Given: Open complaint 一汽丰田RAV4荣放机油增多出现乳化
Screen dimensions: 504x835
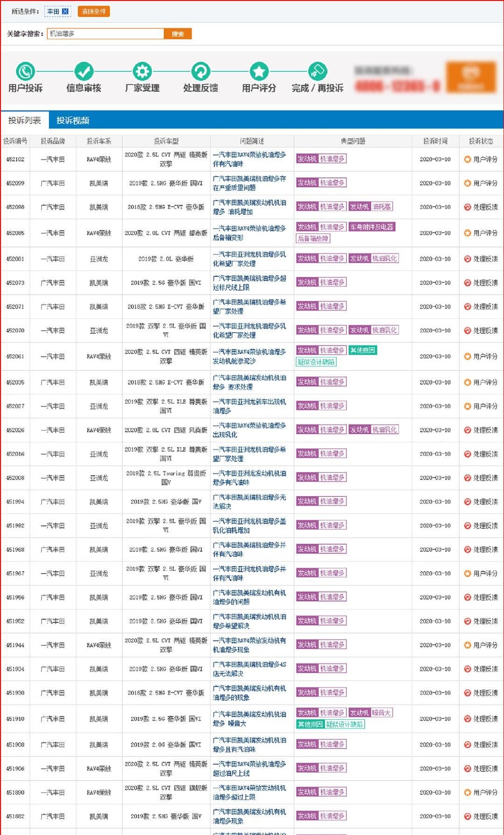Looking at the screenshot, I should [x=250, y=430].
